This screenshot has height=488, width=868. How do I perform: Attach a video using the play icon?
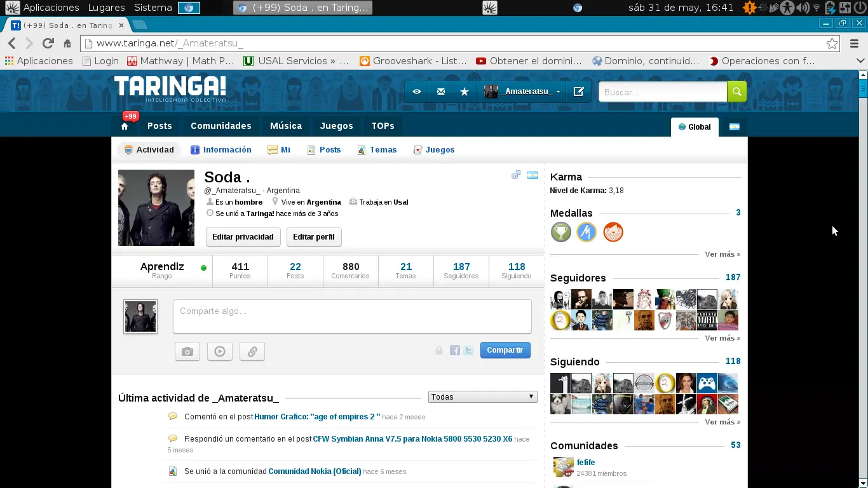tap(220, 351)
